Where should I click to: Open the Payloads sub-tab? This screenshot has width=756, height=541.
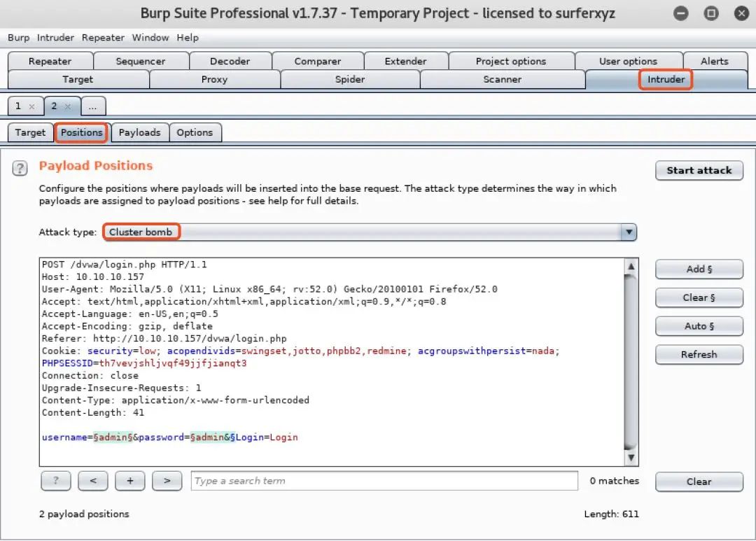140,132
